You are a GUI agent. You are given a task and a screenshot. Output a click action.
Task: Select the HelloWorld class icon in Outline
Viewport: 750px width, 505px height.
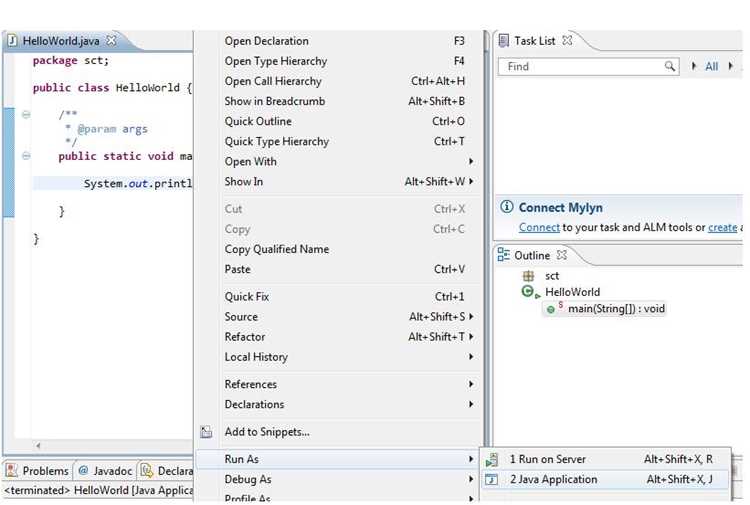click(528, 291)
